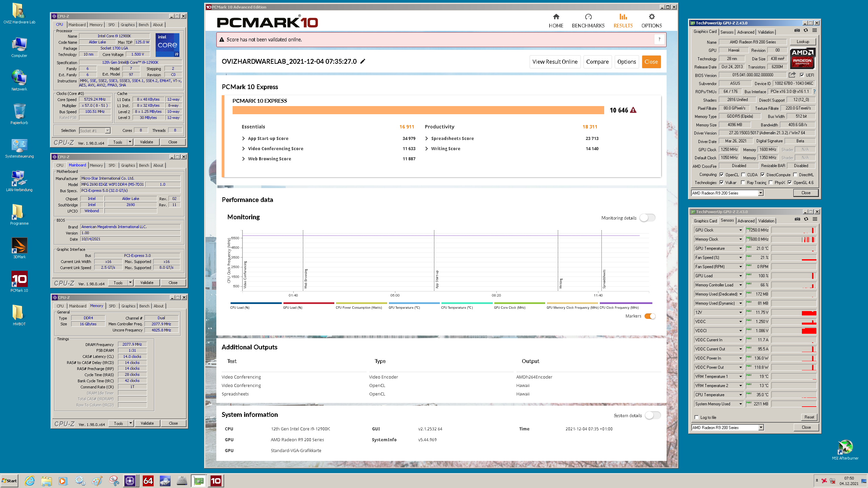Switch to the Advanced tab in GPU-Z Graphics Card window

click(746, 32)
